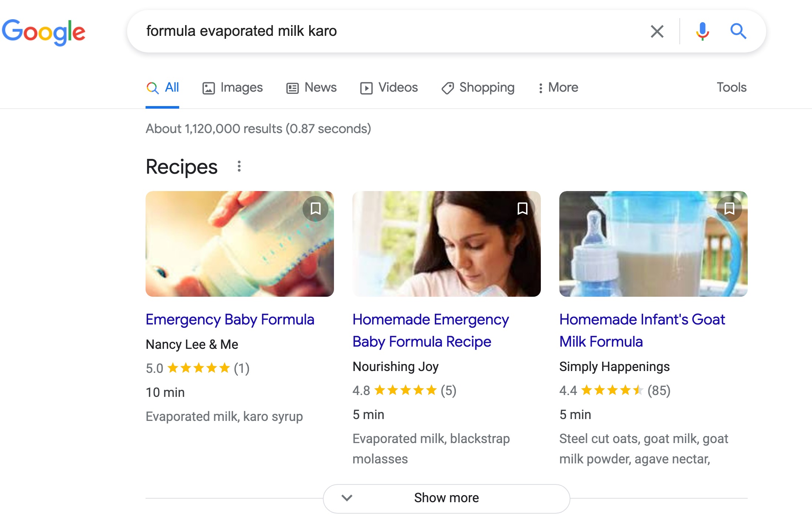This screenshot has width=812, height=524.
Task: Click into the search box containing the query
Action: point(392,31)
